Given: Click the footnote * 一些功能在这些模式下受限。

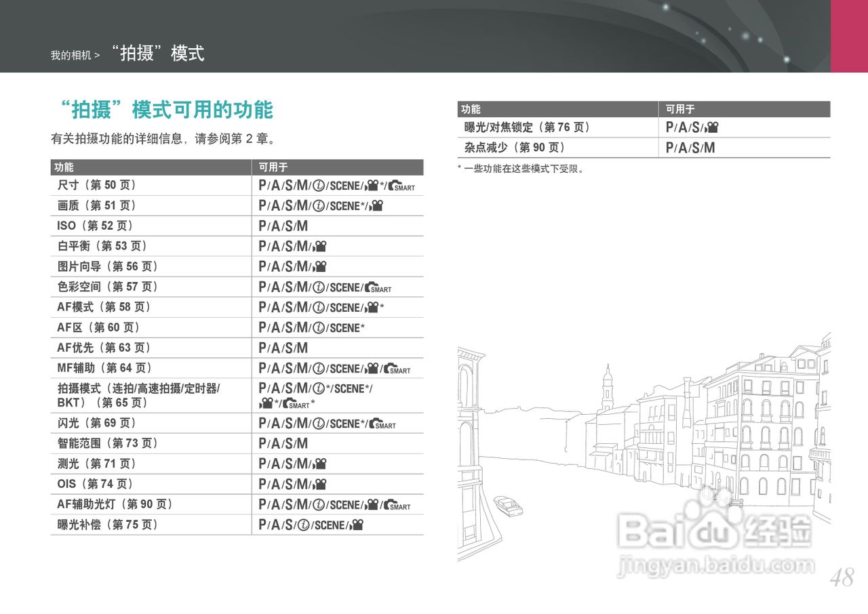Looking at the screenshot, I should click(521, 169).
